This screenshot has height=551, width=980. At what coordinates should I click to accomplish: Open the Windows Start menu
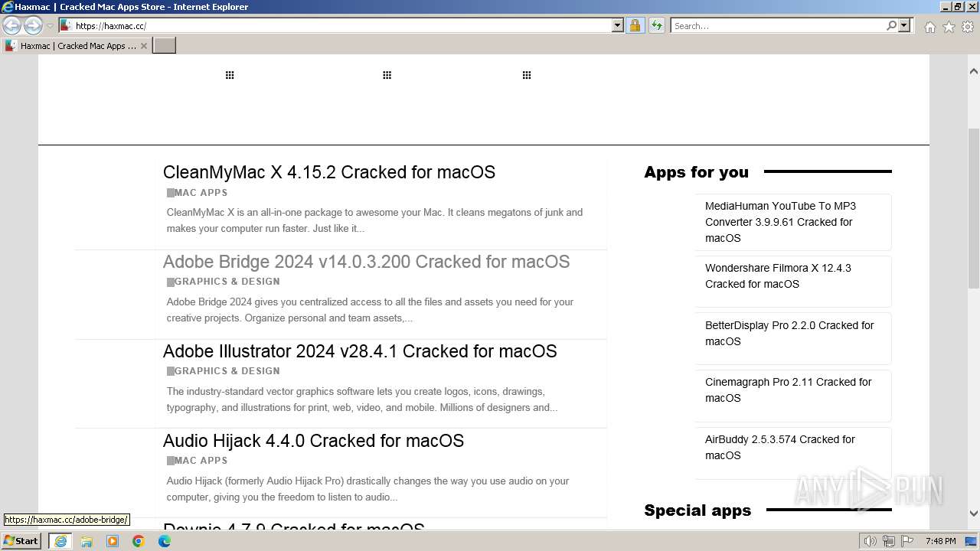click(x=21, y=541)
